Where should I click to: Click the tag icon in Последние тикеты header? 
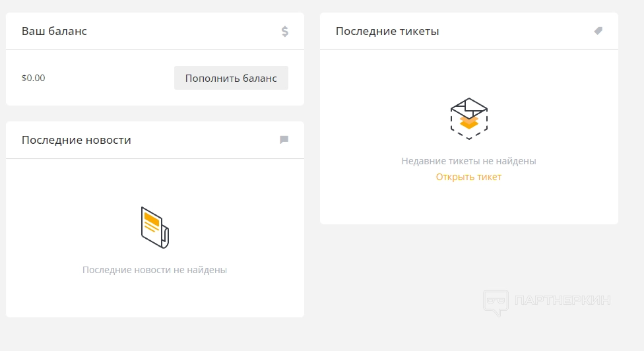pos(598,31)
